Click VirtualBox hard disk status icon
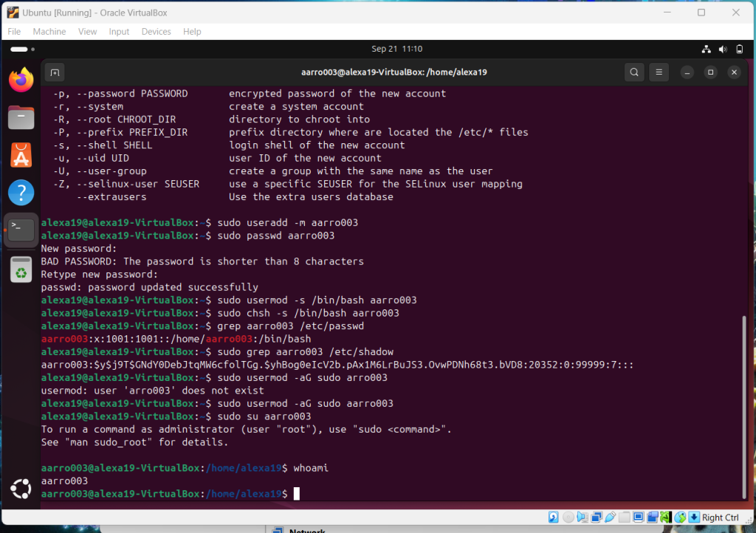 (553, 517)
